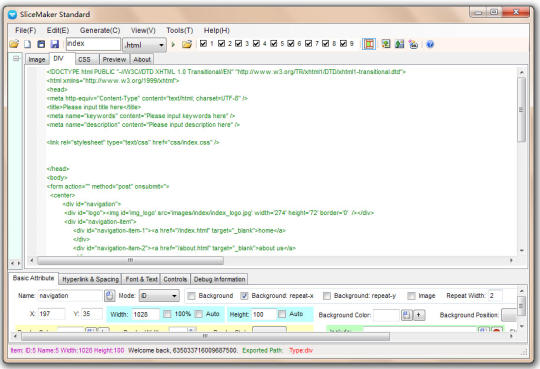This screenshot has width=540, height=369.
Task: Click the Height value field
Action: point(264,314)
